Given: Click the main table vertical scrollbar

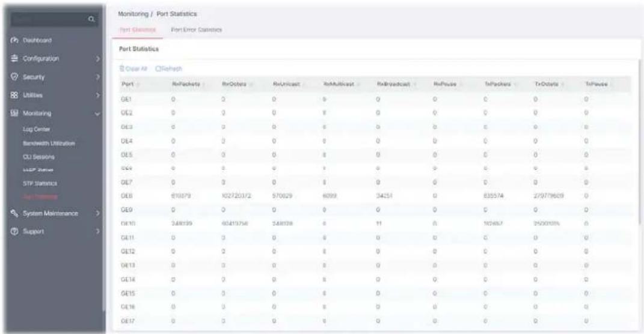Looking at the screenshot, I should point(639,142).
